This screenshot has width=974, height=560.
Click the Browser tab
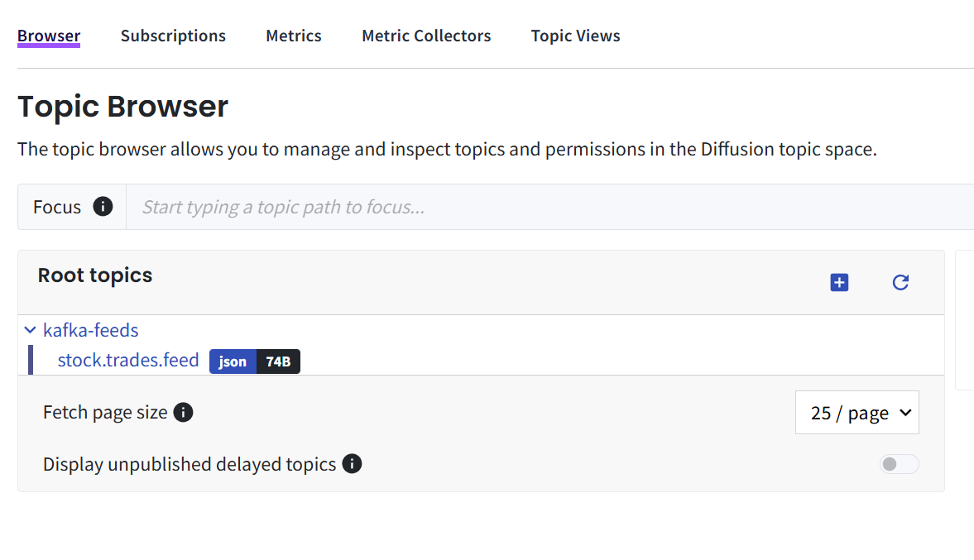[49, 36]
